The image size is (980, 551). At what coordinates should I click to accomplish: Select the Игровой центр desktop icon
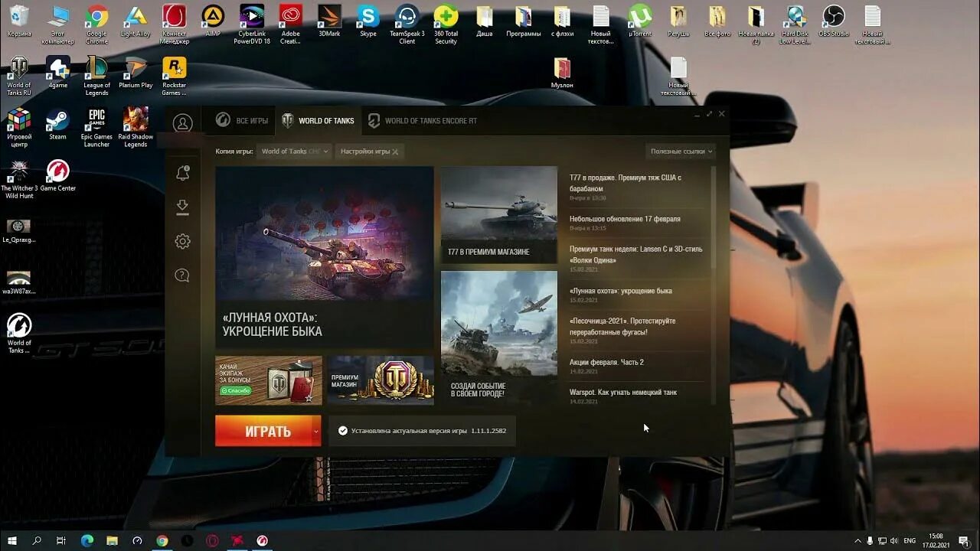(19, 127)
